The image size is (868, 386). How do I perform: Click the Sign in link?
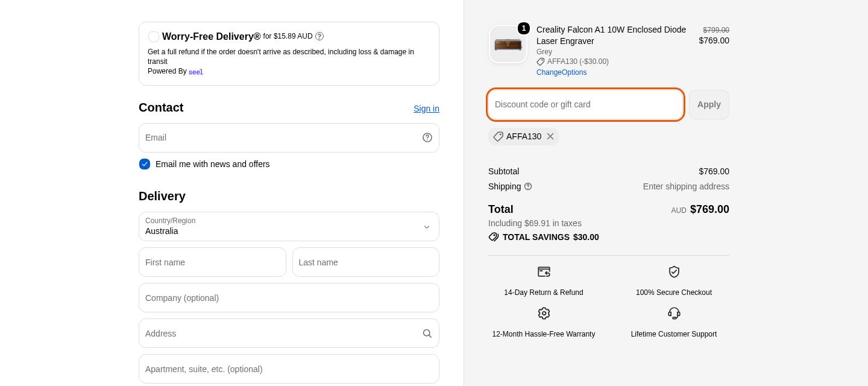coord(426,109)
